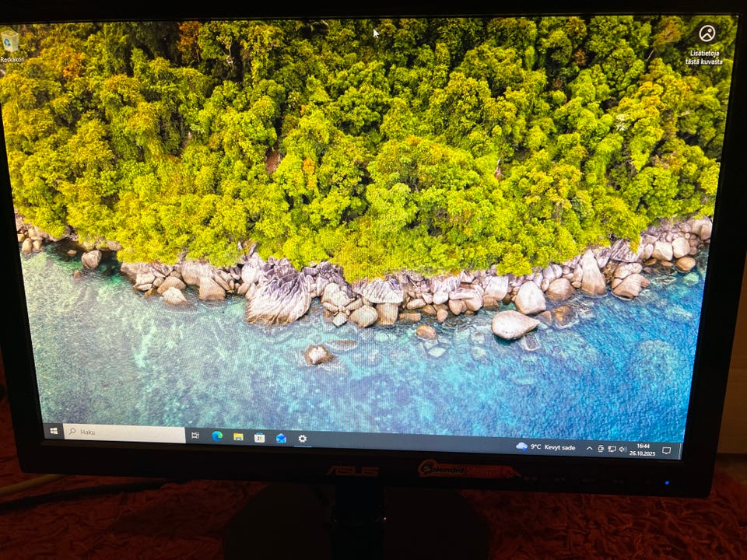Open the weather widget showing 9°C
The image size is (747, 560).
[x=545, y=446]
